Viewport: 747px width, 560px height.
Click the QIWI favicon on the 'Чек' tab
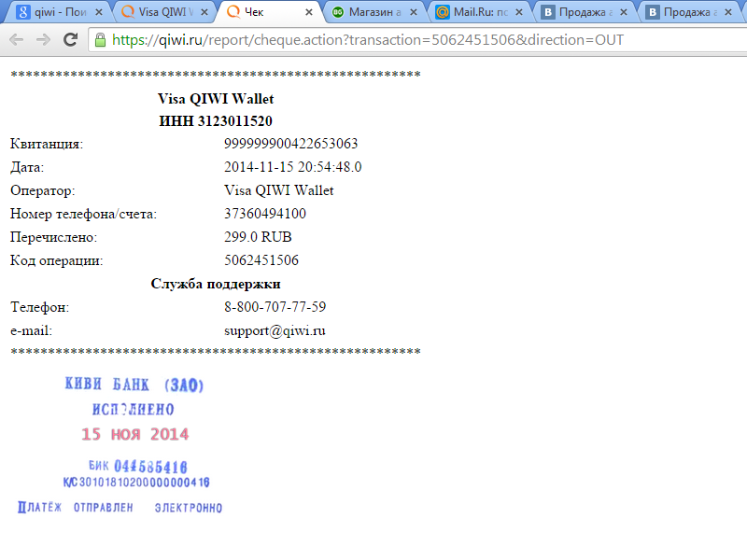coord(233,11)
